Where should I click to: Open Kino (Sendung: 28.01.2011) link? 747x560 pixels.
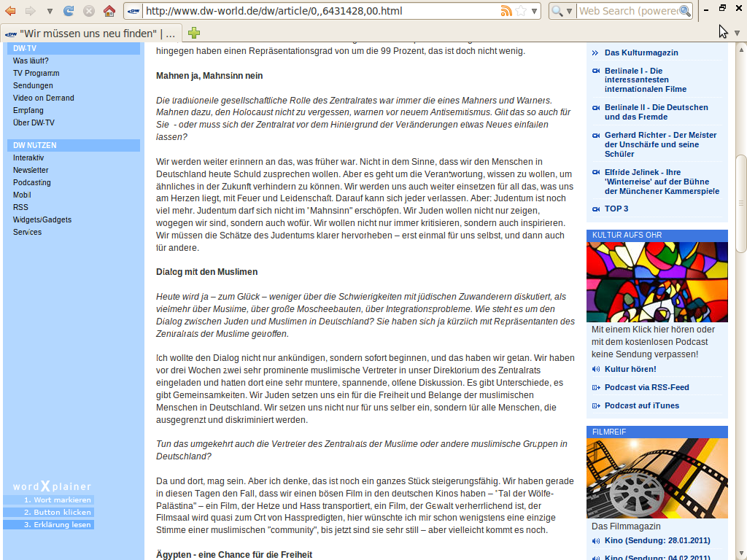click(x=657, y=541)
